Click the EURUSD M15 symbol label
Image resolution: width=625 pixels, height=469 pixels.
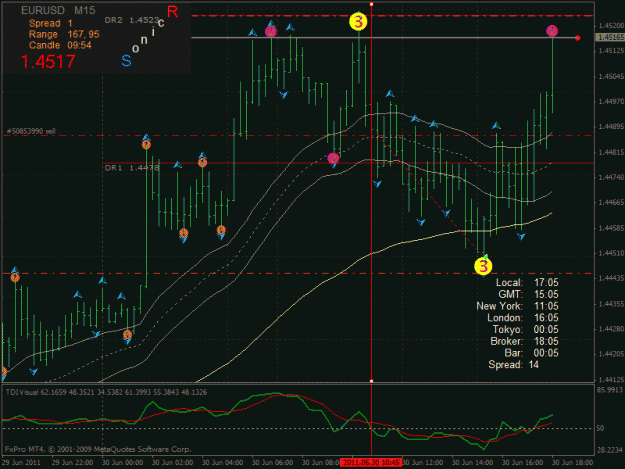pyautogui.click(x=58, y=10)
